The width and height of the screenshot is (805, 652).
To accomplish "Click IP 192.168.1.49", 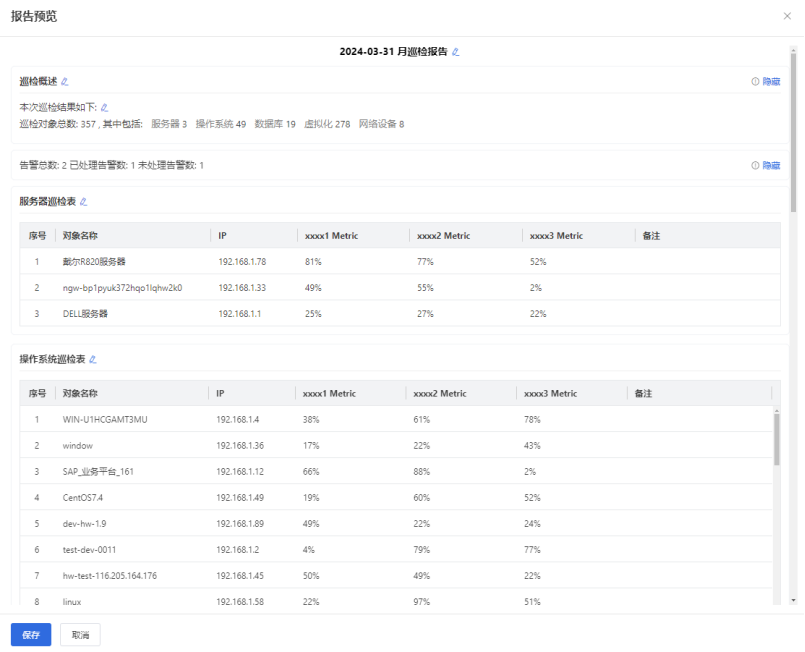I will (240, 498).
